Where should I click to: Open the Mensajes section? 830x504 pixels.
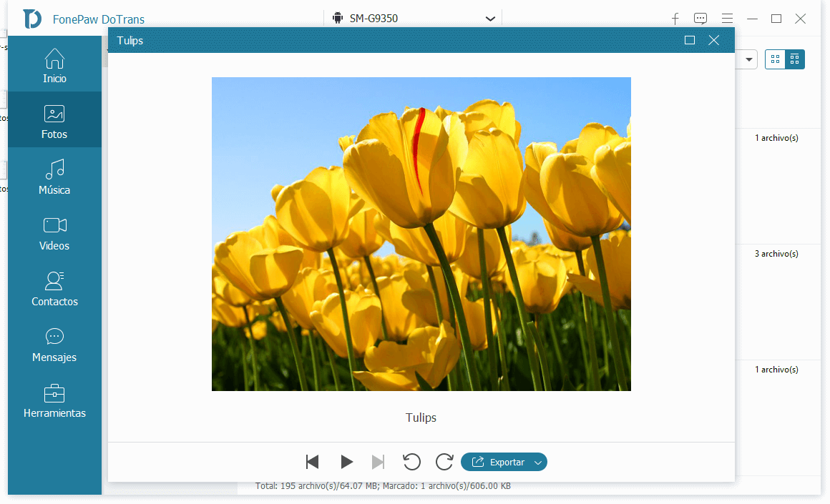(54, 345)
